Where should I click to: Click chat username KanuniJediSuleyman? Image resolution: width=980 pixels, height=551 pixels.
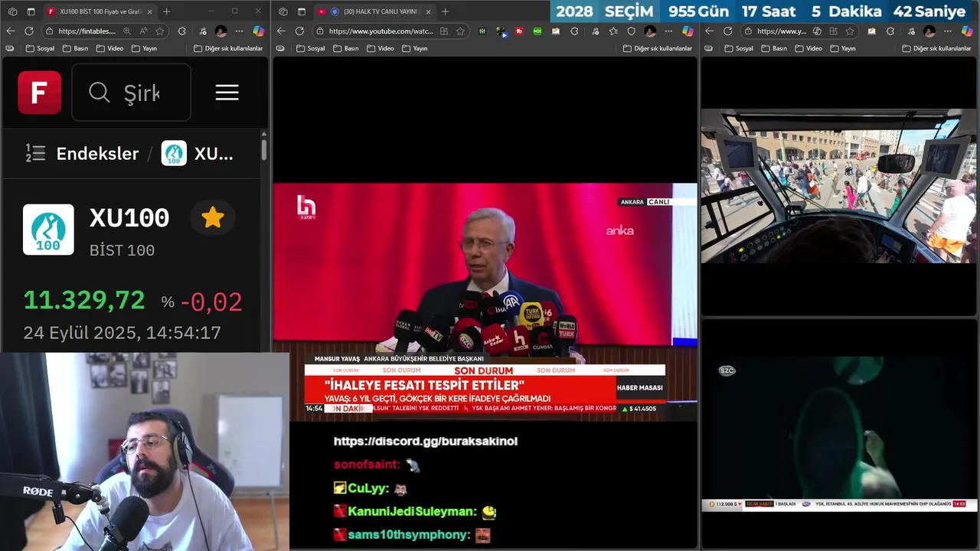coord(412,511)
